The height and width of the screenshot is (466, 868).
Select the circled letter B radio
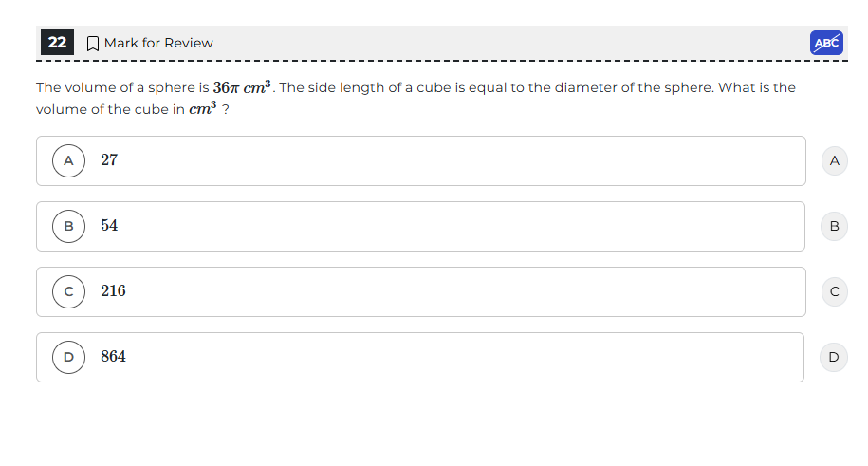[x=68, y=226]
